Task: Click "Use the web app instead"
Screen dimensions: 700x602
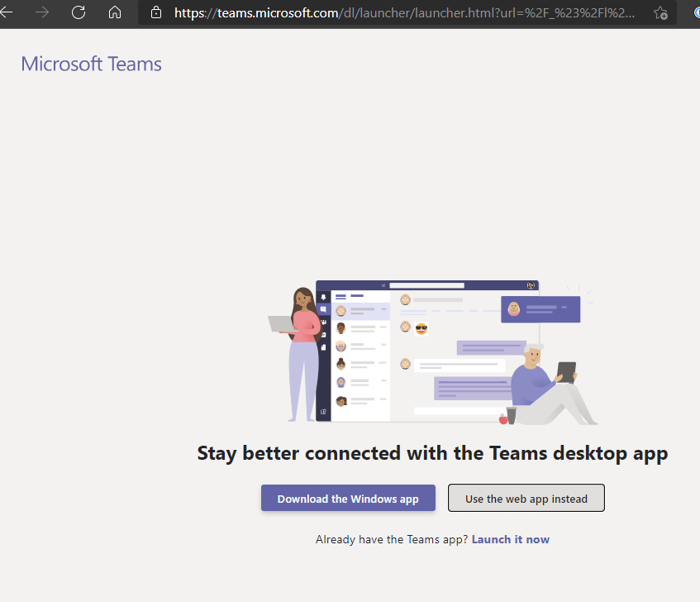Action: [526, 498]
